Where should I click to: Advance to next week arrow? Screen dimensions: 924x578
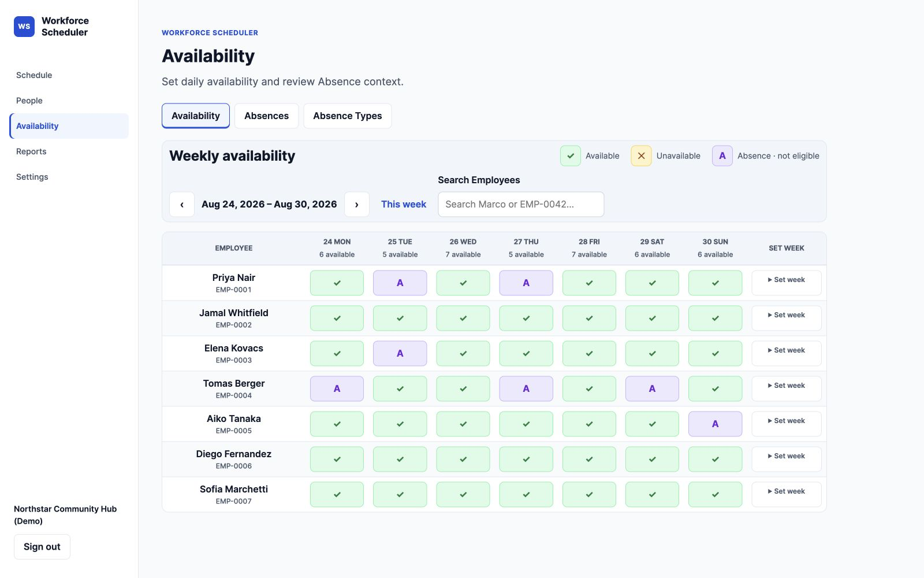coord(357,205)
